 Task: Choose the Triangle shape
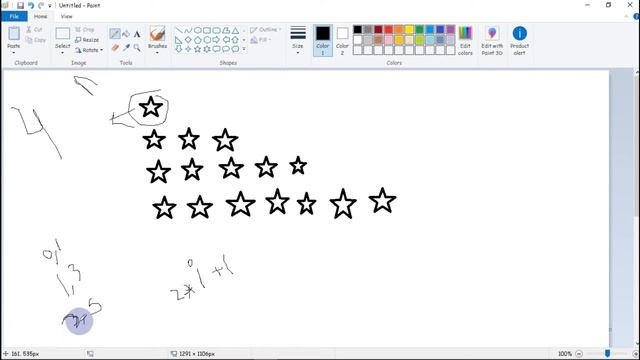(236, 30)
